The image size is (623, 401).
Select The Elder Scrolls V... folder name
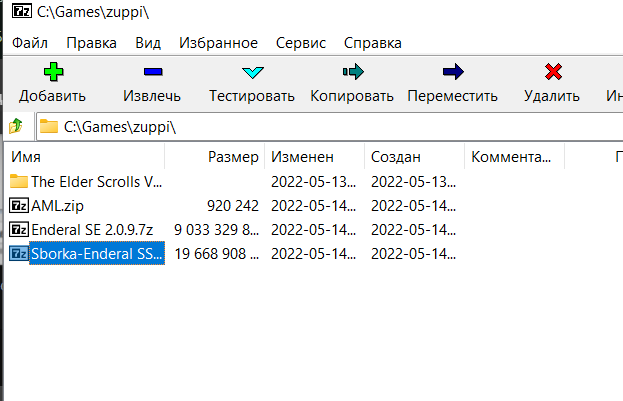(x=97, y=182)
